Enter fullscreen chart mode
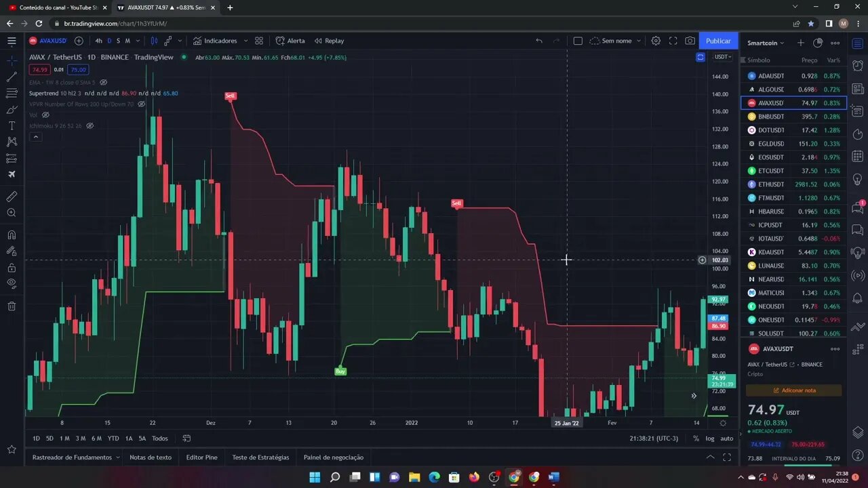 click(673, 41)
